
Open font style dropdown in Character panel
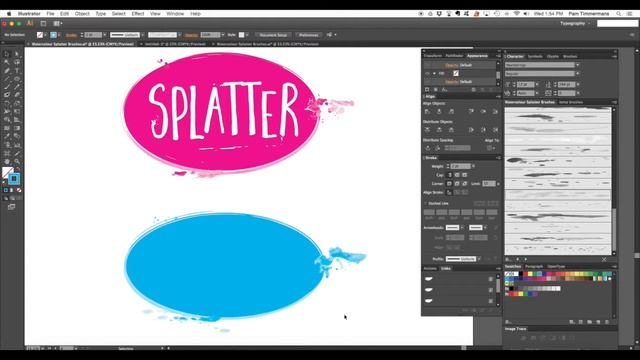coord(578,74)
